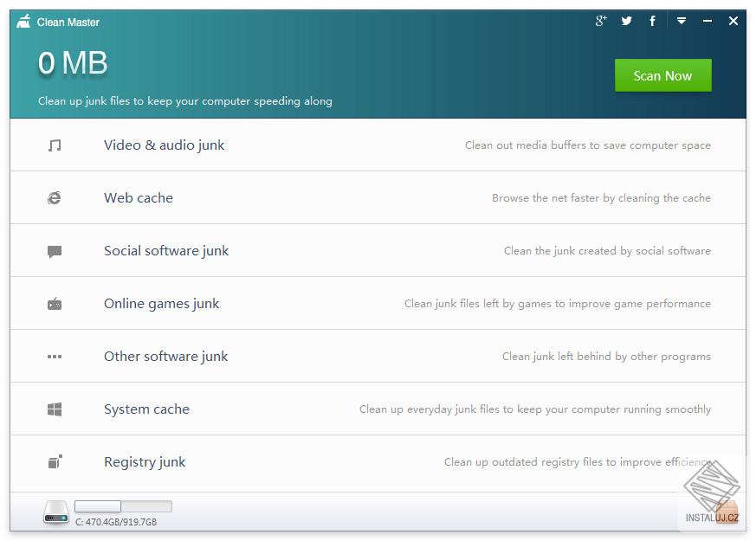Click the 0 MB junk size readout
The image size is (756, 541).
click(x=73, y=62)
